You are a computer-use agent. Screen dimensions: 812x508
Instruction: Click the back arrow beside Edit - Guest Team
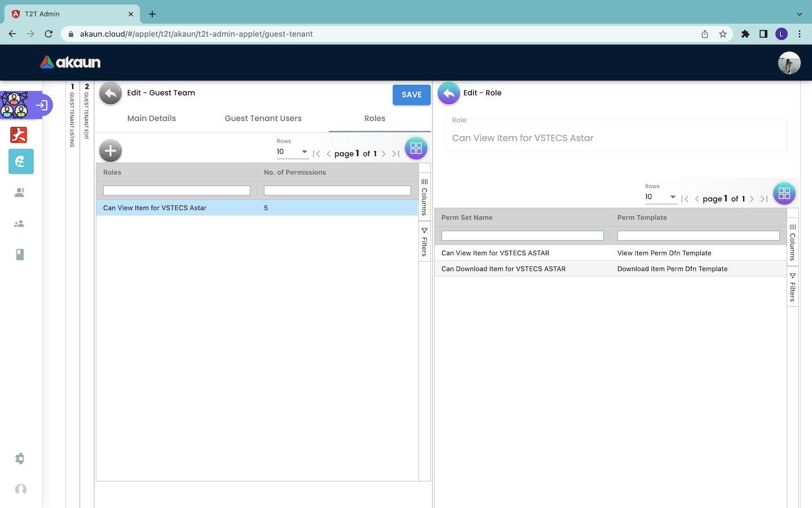(x=111, y=94)
